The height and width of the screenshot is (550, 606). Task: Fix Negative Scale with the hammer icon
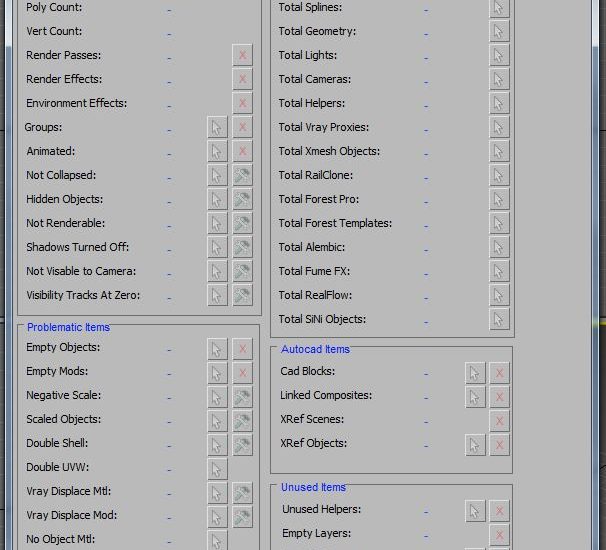[x=242, y=397]
